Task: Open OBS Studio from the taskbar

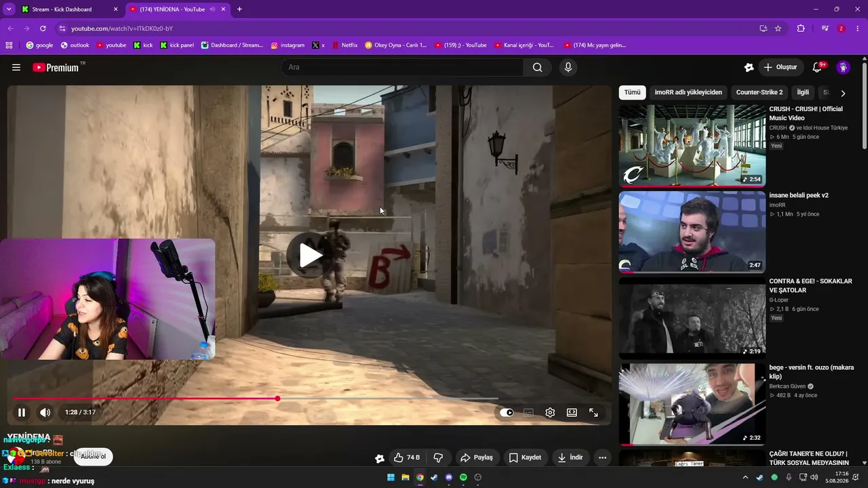Action: (478, 477)
